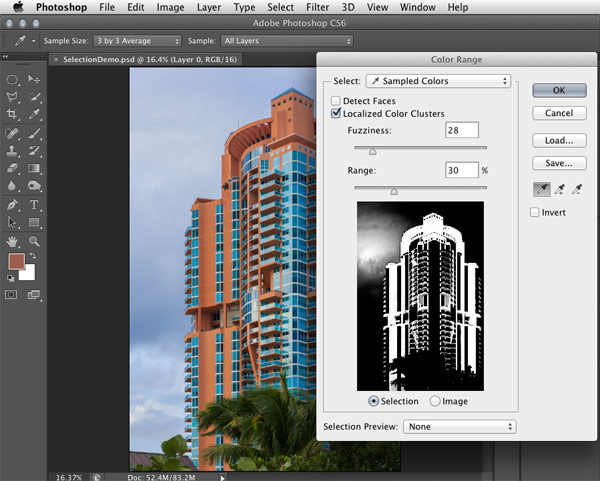The image size is (600, 481).
Task: Check the Invert checkbox
Action: point(535,212)
